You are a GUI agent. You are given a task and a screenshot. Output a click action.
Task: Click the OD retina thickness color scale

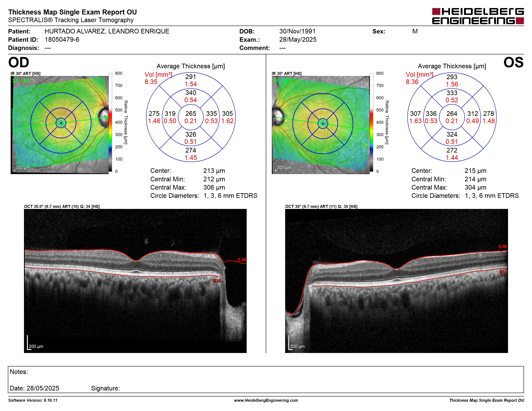pos(110,122)
